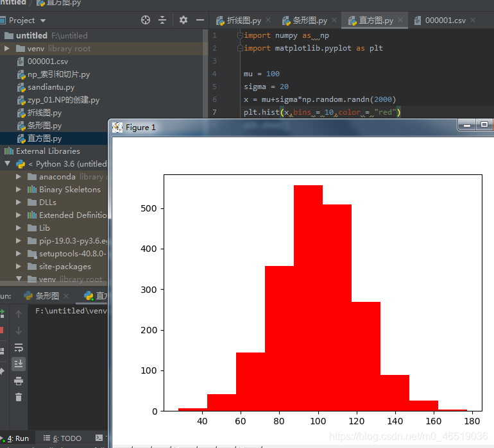The width and height of the screenshot is (494, 448).
Task: Expand the top venv library root folder
Action: [7, 49]
